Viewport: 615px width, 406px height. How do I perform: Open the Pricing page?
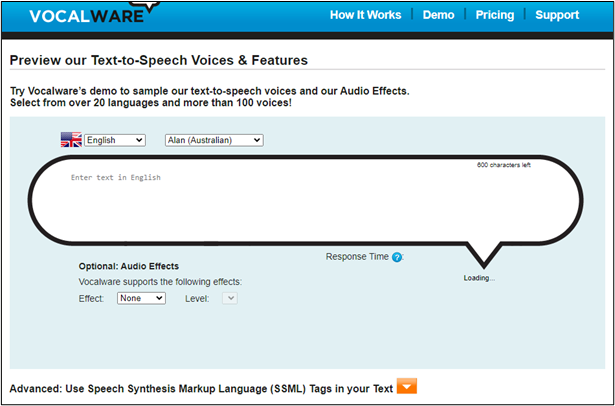tap(495, 15)
